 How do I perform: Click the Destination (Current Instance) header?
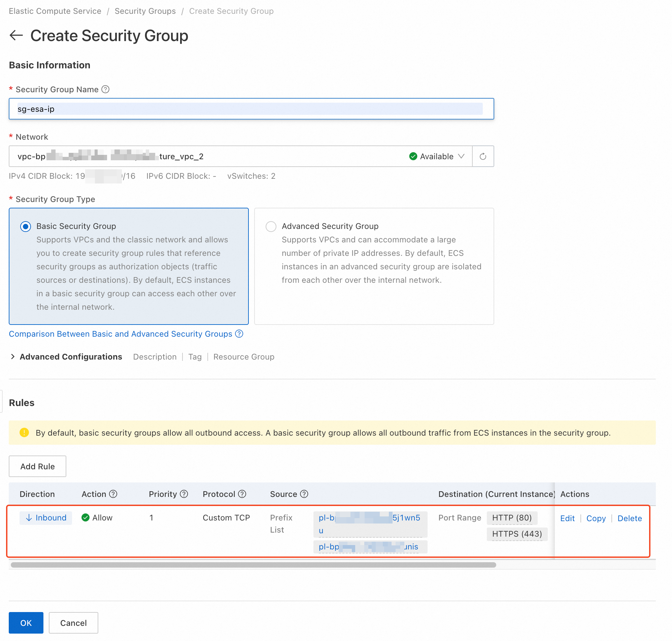[496, 494]
